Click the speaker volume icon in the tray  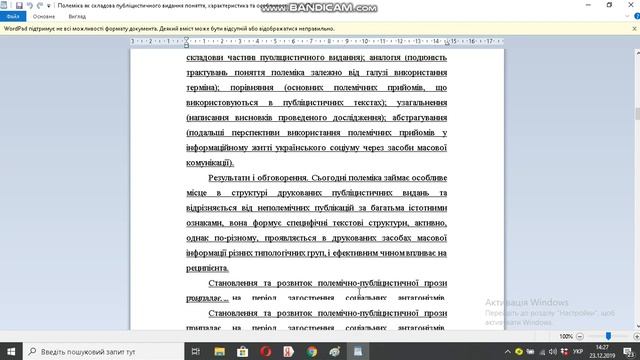pos(553,351)
